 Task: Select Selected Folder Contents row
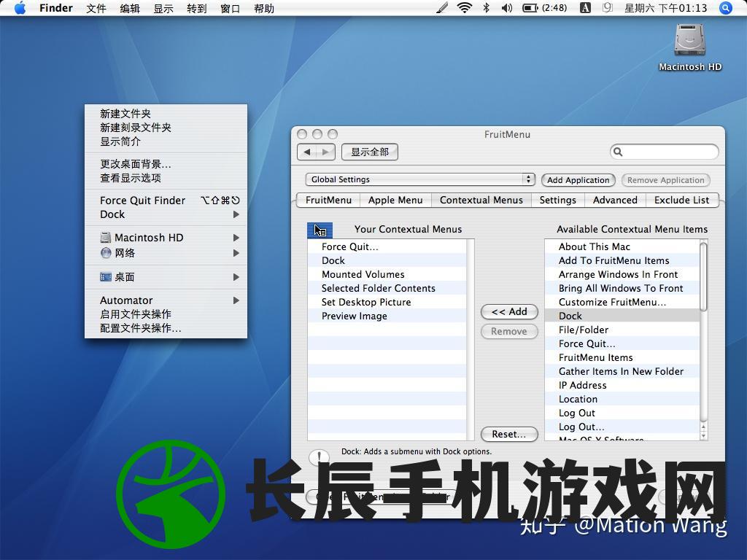point(387,288)
